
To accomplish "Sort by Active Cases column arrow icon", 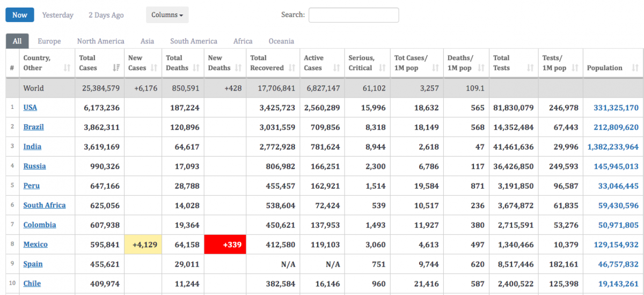I will point(336,68).
